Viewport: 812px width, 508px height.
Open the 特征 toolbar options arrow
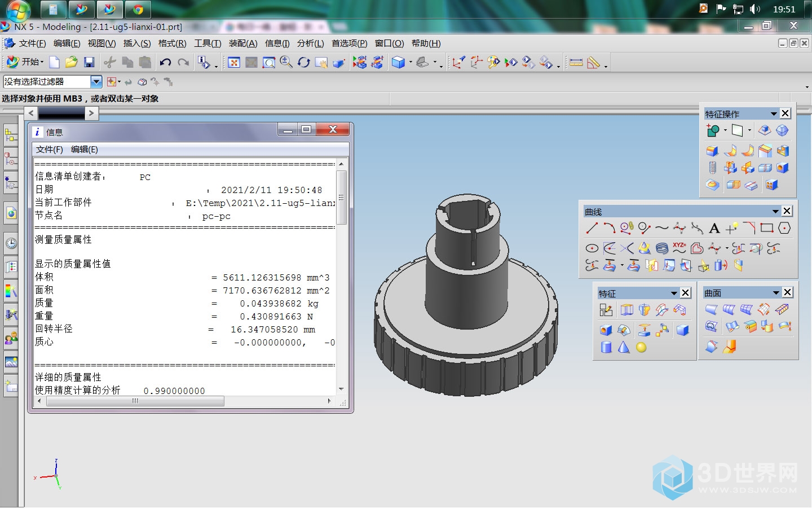[674, 293]
